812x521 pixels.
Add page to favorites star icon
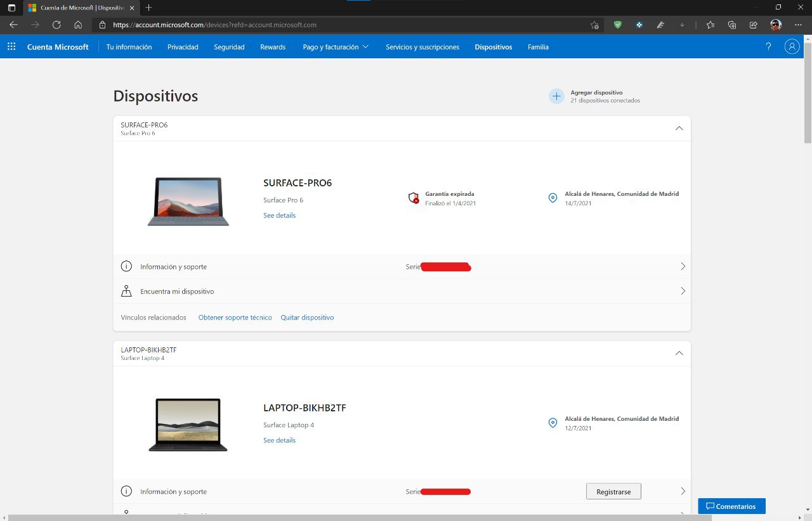point(594,25)
